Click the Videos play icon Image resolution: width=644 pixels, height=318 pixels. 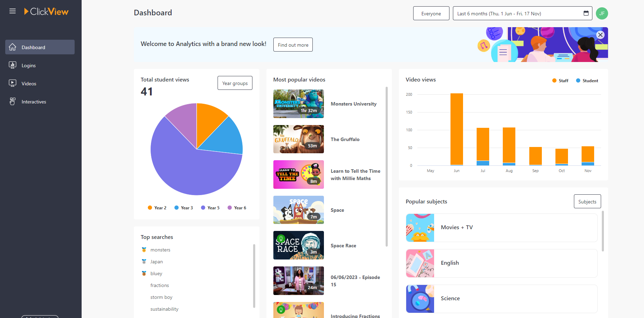coord(13,83)
